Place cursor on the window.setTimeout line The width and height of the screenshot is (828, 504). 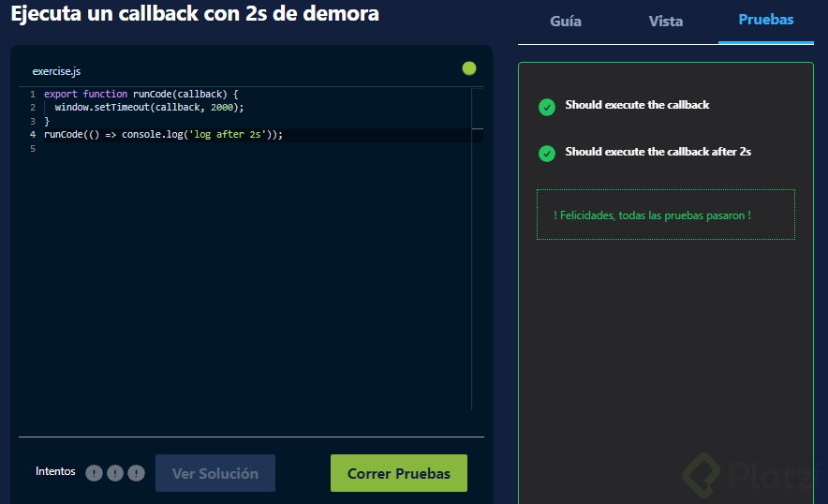(150, 107)
